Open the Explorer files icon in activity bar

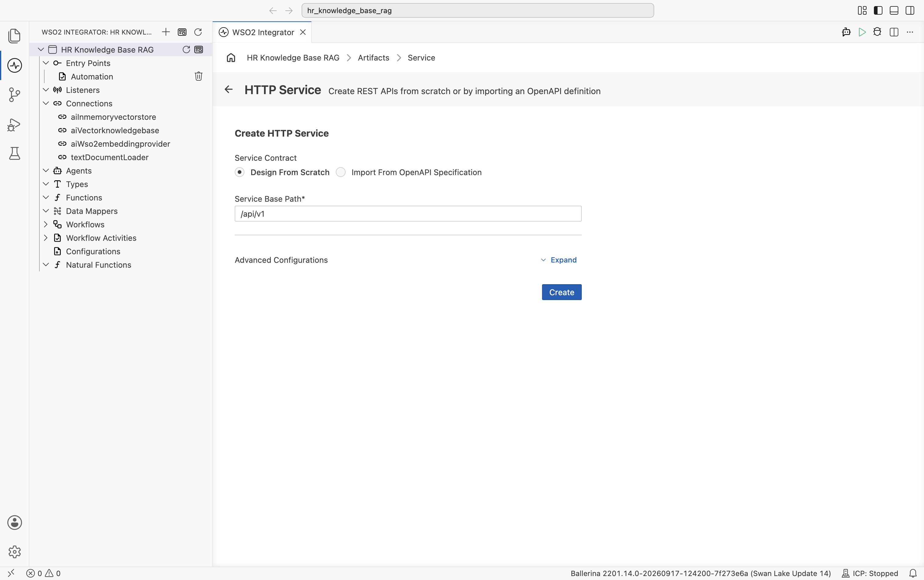pyautogui.click(x=14, y=36)
